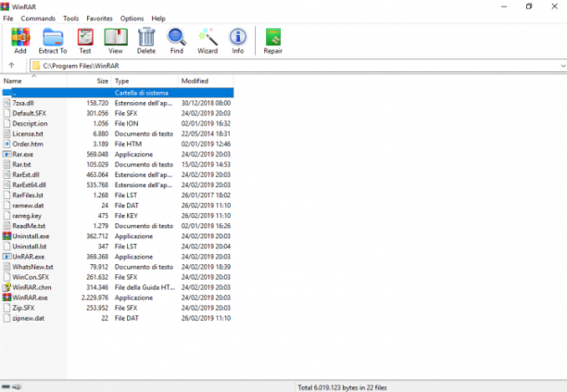Click modified date 26/01/2017 18:02

point(206,195)
